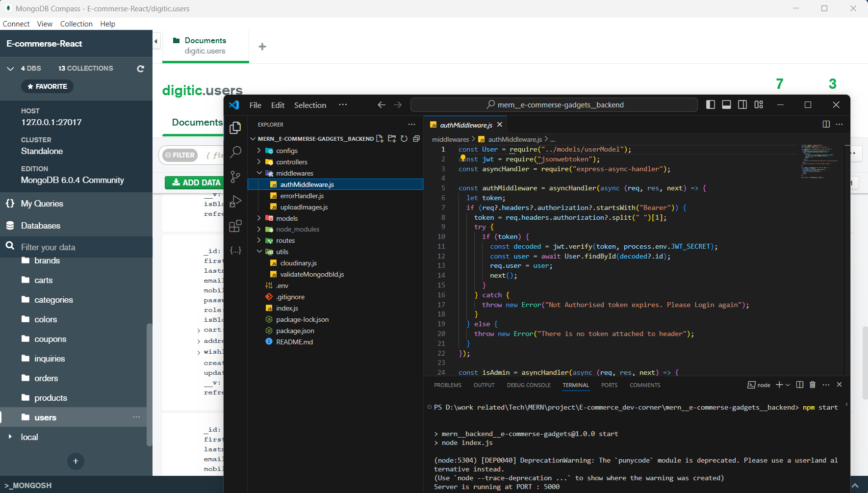Toggle primary side bar layout icon
The height and width of the screenshot is (493, 868).
[710, 104]
